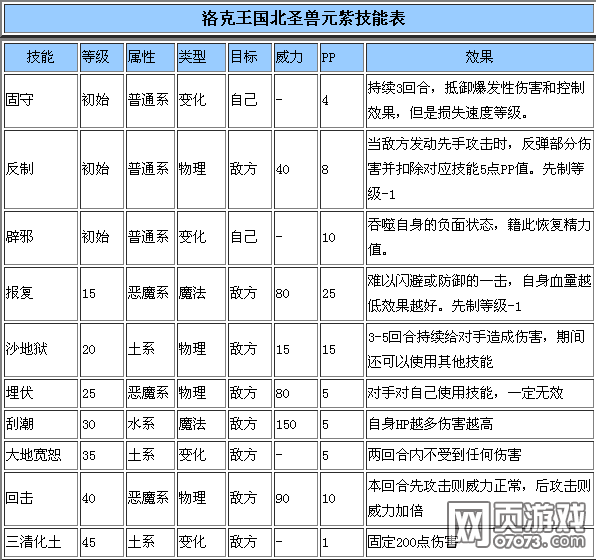Click the skill name 反制
Viewport: 596px width, 560px height.
click(19, 169)
